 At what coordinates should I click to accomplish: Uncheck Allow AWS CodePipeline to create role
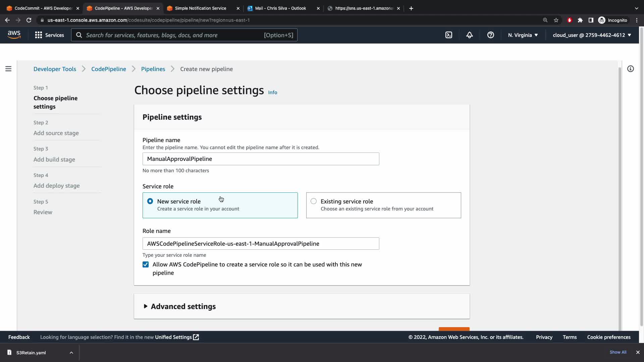146,264
